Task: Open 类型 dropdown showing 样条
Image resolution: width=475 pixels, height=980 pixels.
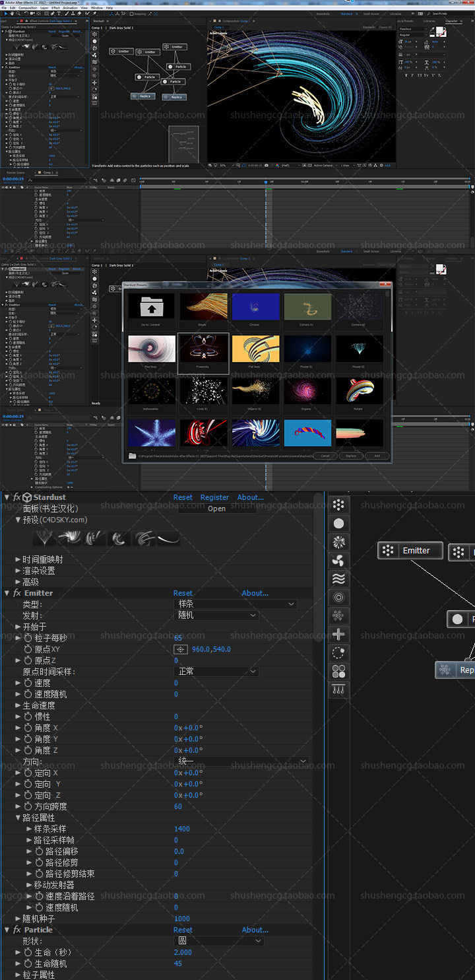Action: (x=236, y=604)
